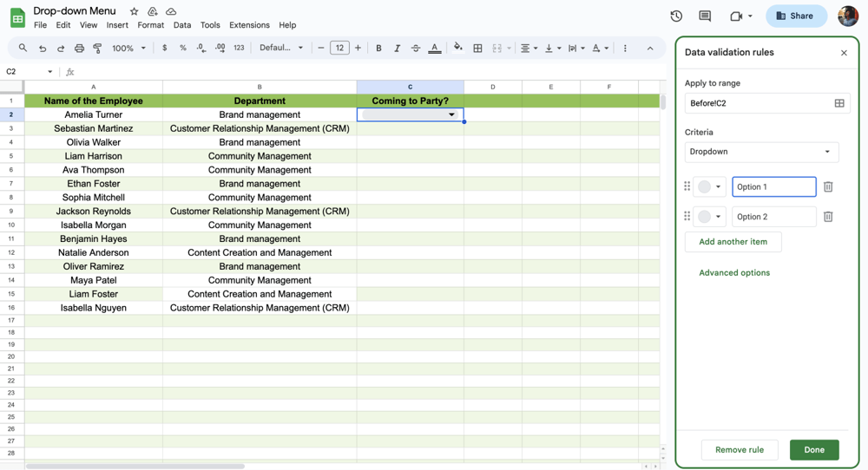Screen dimensions: 868x470
Task: Open the Insert menu
Action: click(117, 25)
